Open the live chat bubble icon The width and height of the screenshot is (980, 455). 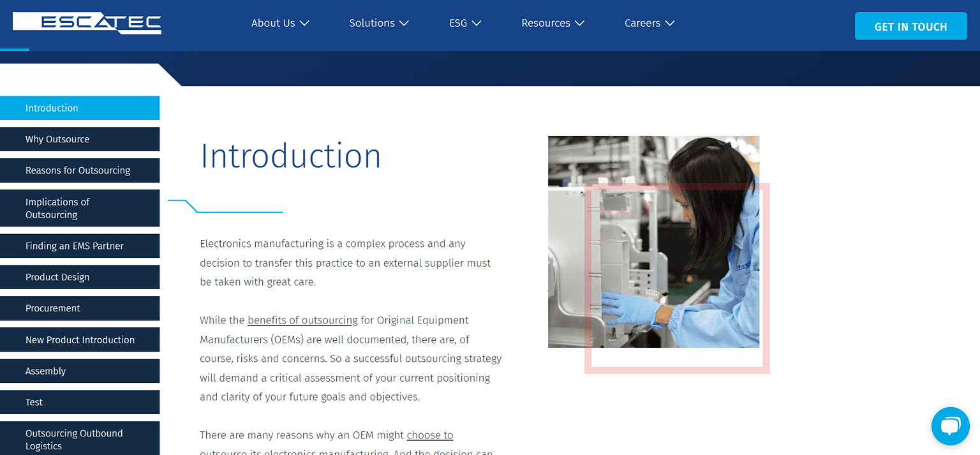950,426
